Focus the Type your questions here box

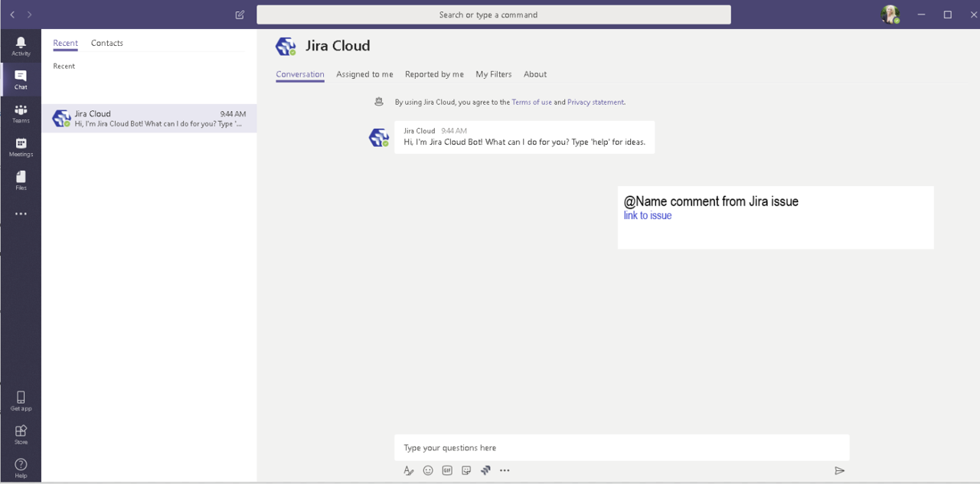pos(622,448)
